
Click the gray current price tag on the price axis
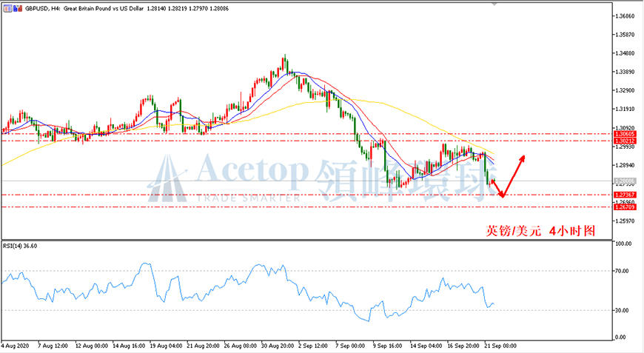(625, 181)
